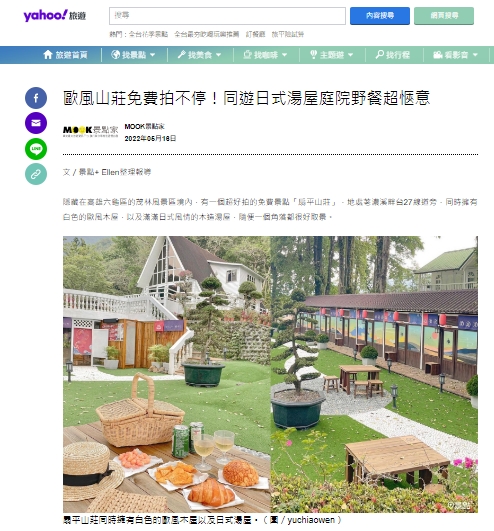494x531 pixels.
Task: Expand the 找景點 dropdown arrow
Action: (153, 55)
